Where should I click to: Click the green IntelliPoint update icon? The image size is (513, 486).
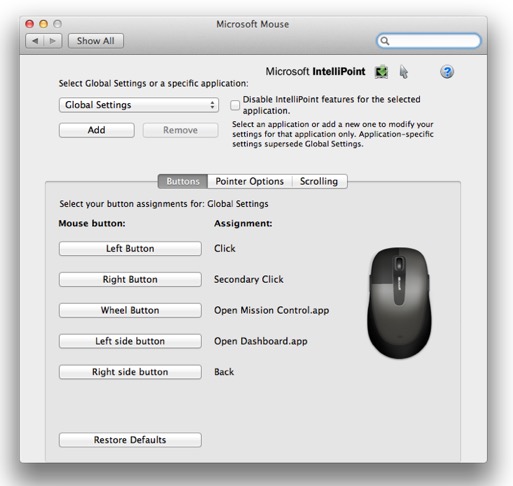381,72
